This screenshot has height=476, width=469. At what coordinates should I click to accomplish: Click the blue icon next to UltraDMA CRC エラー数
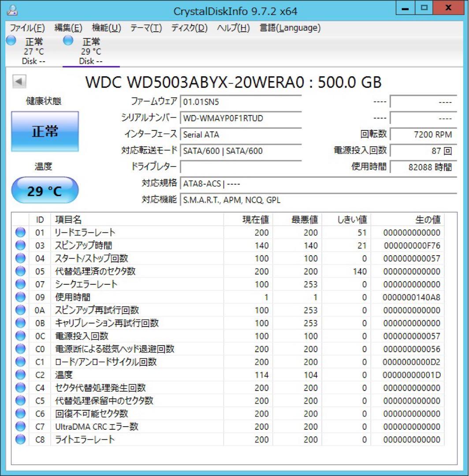coord(20,427)
